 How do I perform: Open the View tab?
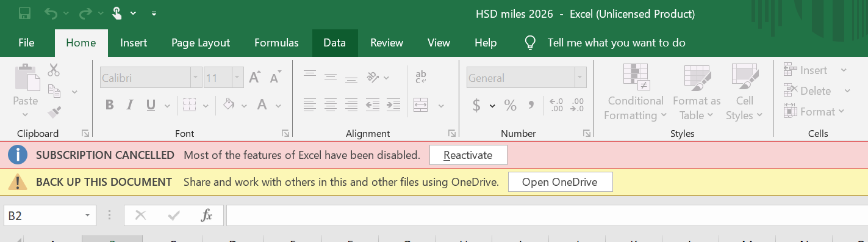tap(439, 43)
